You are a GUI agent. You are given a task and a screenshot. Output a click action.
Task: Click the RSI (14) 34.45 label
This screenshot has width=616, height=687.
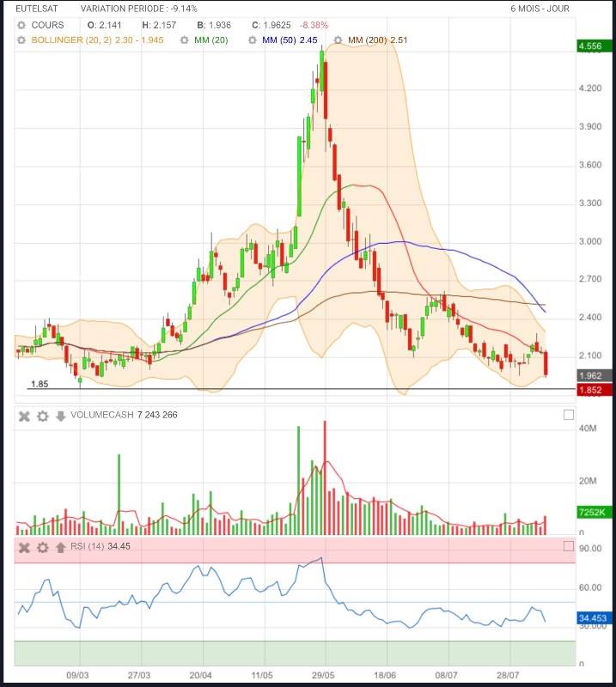101,546
